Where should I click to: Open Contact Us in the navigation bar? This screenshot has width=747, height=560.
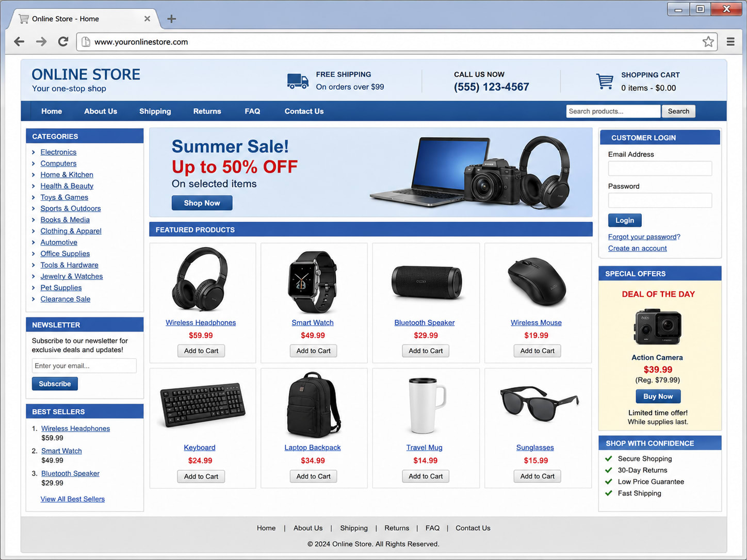(304, 111)
